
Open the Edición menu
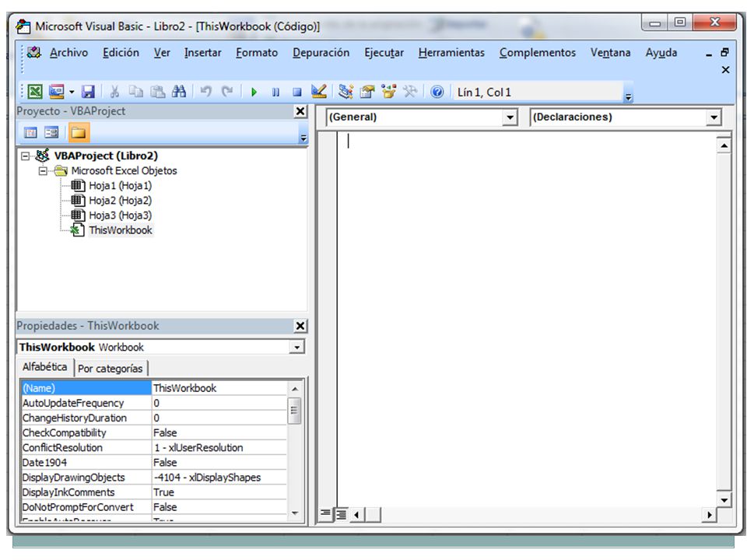click(121, 52)
